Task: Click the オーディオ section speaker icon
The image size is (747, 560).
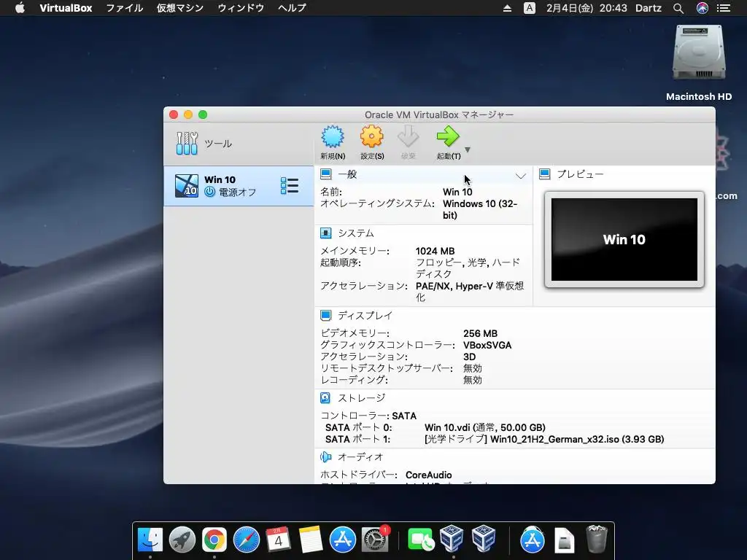Action: pos(326,457)
